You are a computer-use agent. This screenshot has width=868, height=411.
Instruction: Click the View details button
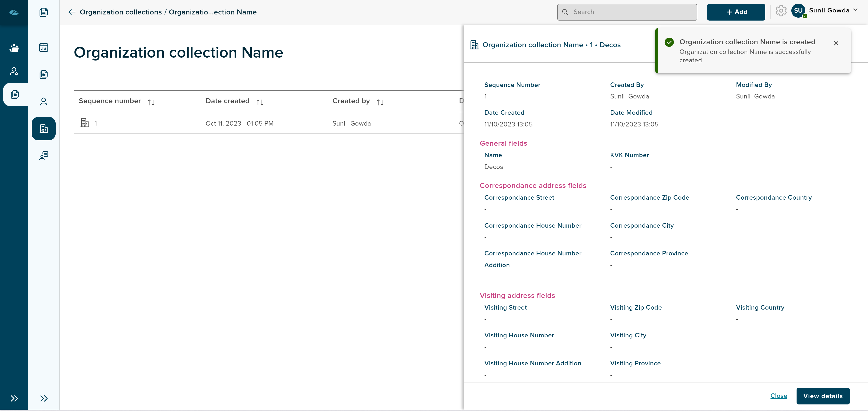(x=823, y=396)
